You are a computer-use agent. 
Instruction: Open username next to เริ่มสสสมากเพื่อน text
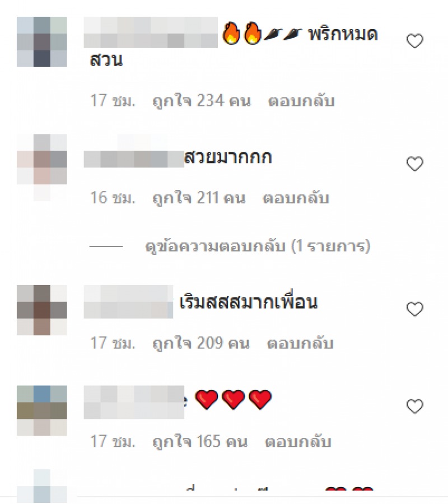pyautogui.click(x=128, y=302)
